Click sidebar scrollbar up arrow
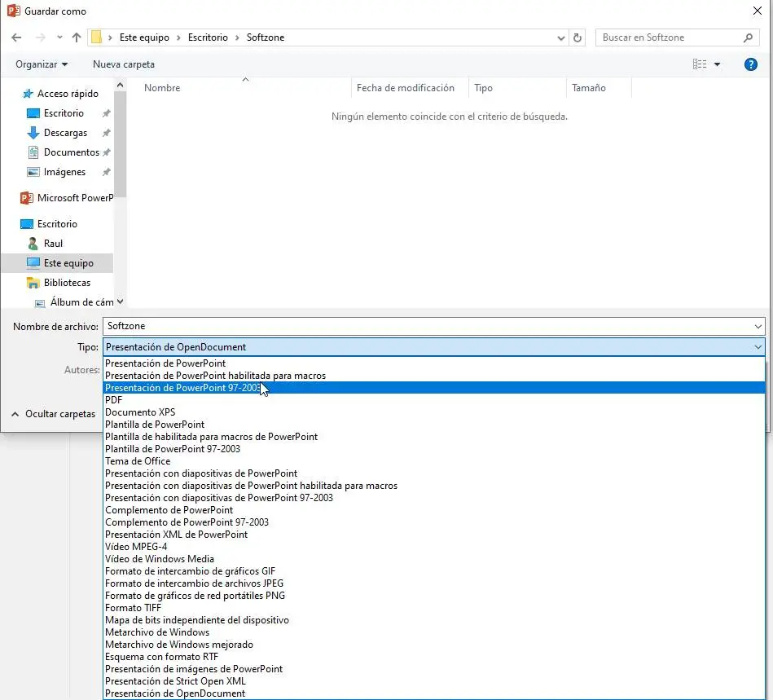The height and width of the screenshot is (700, 773). (x=120, y=86)
